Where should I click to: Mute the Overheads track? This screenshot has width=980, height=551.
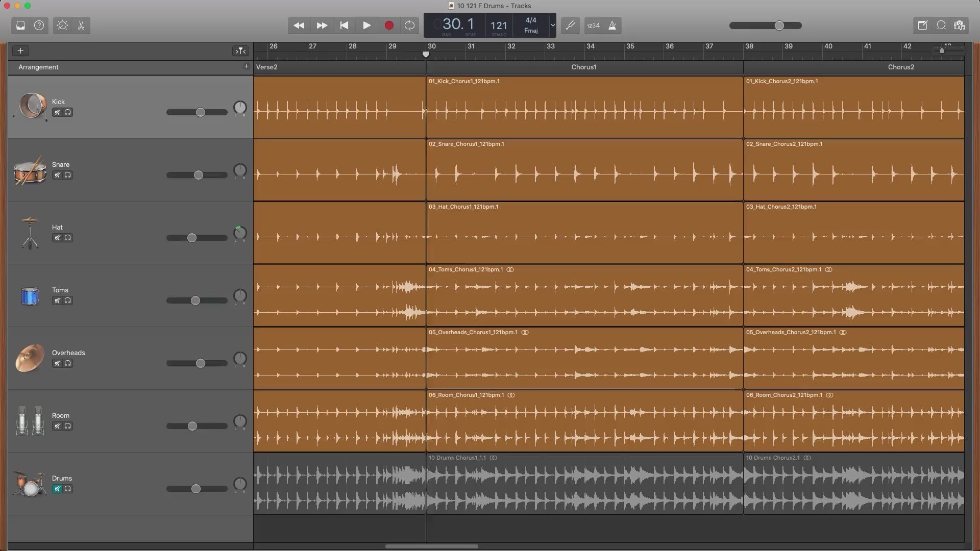[57, 363]
